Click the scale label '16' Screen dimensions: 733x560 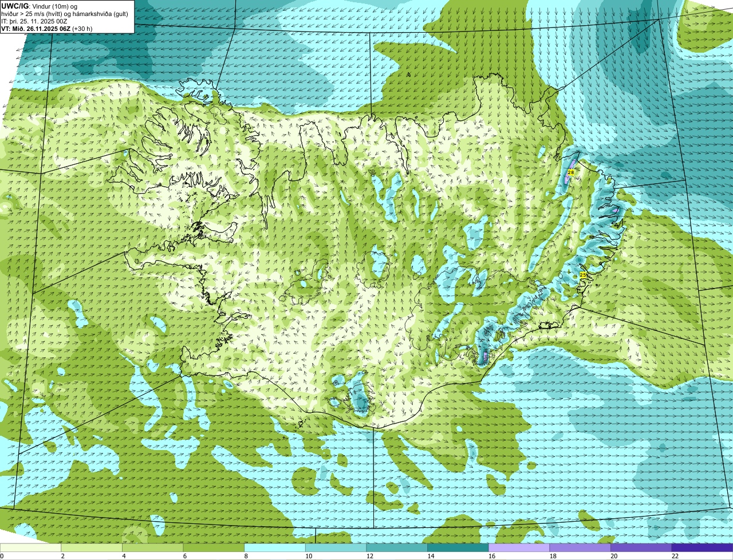coord(492,556)
